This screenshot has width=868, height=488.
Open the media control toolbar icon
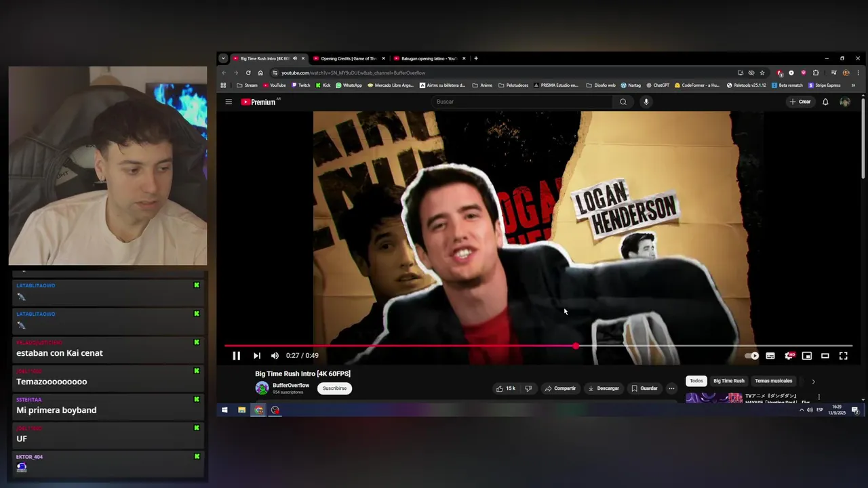[833, 73]
